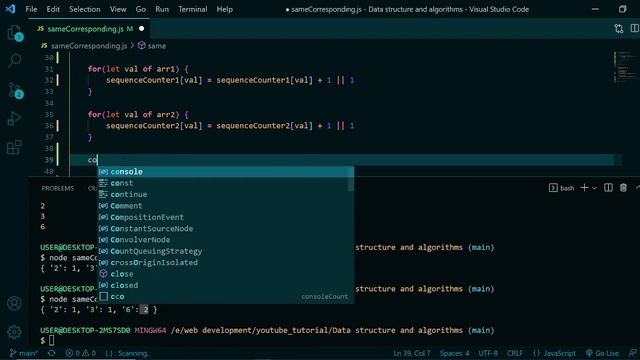Viewport: 640px width, 360px height.
Task: Change encoding via UTF-8 status item
Action: coord(488,353)
